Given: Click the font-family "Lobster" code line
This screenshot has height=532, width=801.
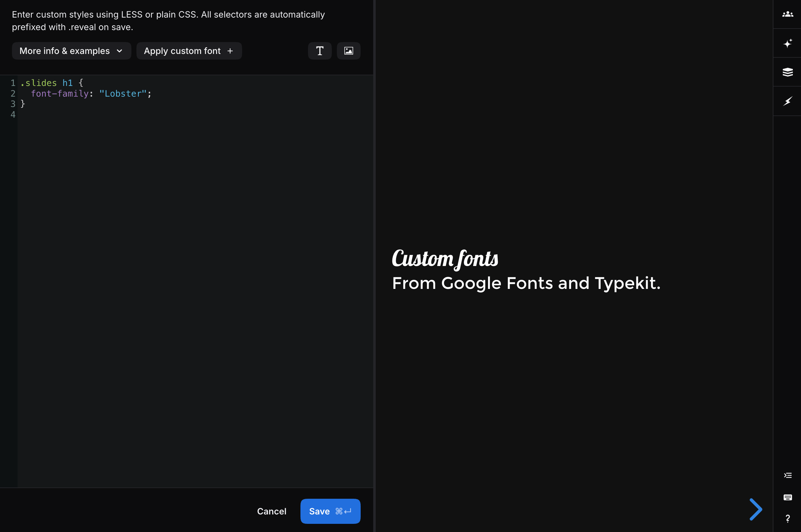Looking at the screenshot, I should coord(91,94).
